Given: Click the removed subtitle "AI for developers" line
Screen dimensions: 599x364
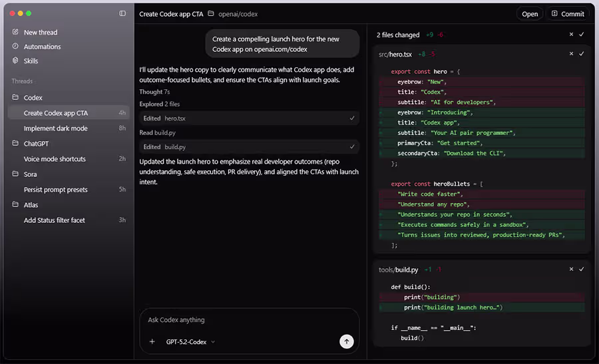Looking at the screenshot, I should pyautogui.click(x=482, y=102).
